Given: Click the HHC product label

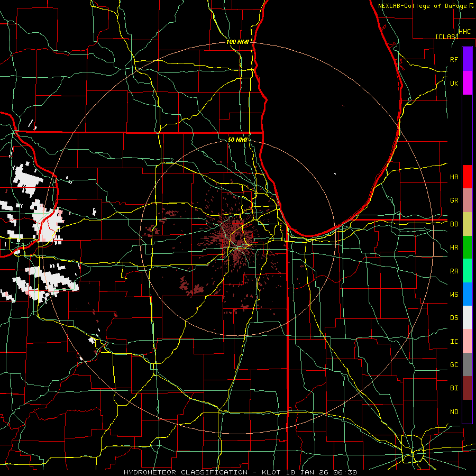Looking at the screenshot, I should pos(464,32).
